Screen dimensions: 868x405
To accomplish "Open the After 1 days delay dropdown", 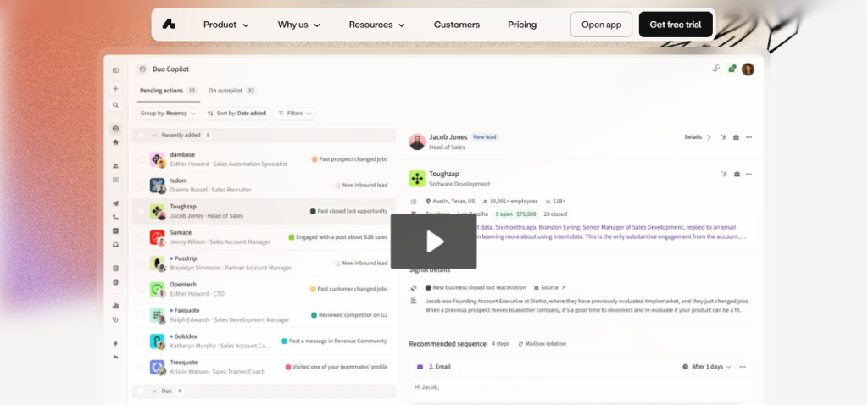I will (707, 367).
